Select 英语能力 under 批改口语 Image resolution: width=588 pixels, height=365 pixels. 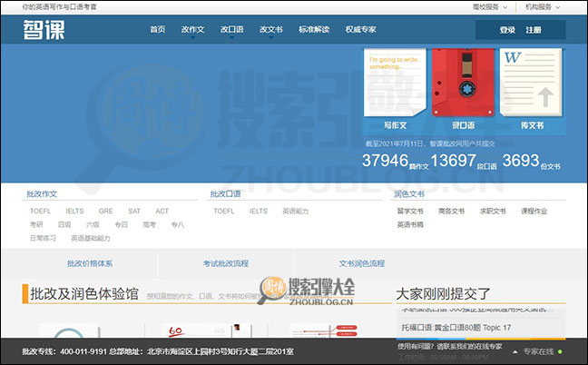click(296, 212)
